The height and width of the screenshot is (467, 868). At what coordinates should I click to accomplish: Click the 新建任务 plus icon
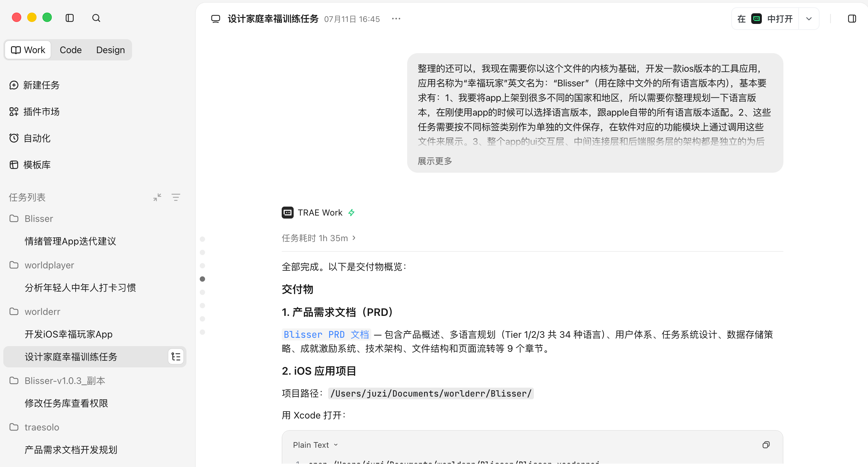(14, 85)
